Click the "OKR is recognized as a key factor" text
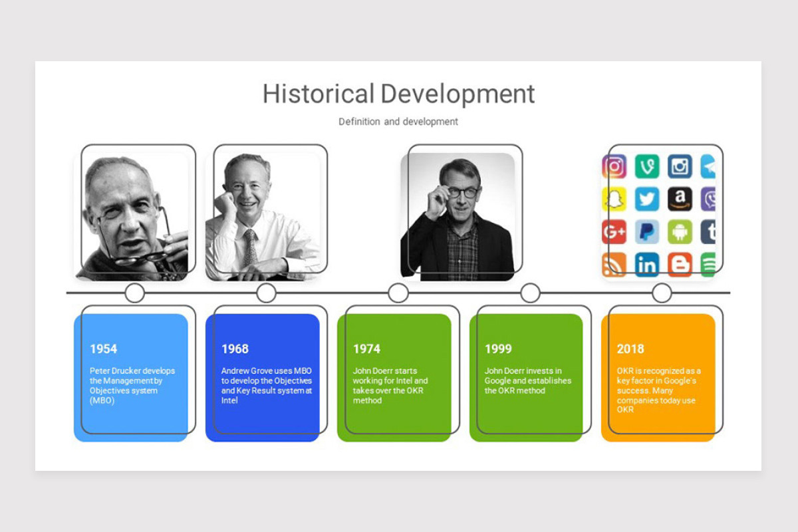The image size is (798, 532). point(658,390)
